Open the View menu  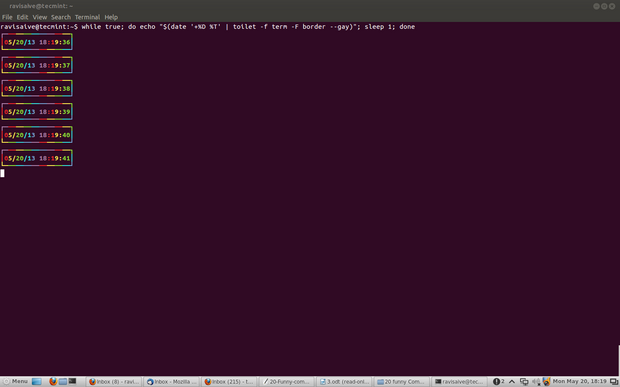(40, 17)
